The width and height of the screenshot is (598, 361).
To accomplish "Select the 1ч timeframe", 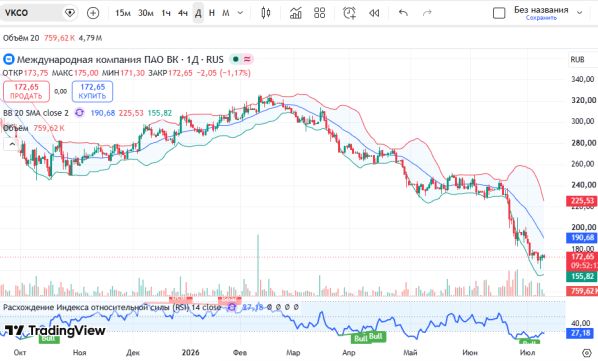I will pyautogui.click(x=166, y=13).
